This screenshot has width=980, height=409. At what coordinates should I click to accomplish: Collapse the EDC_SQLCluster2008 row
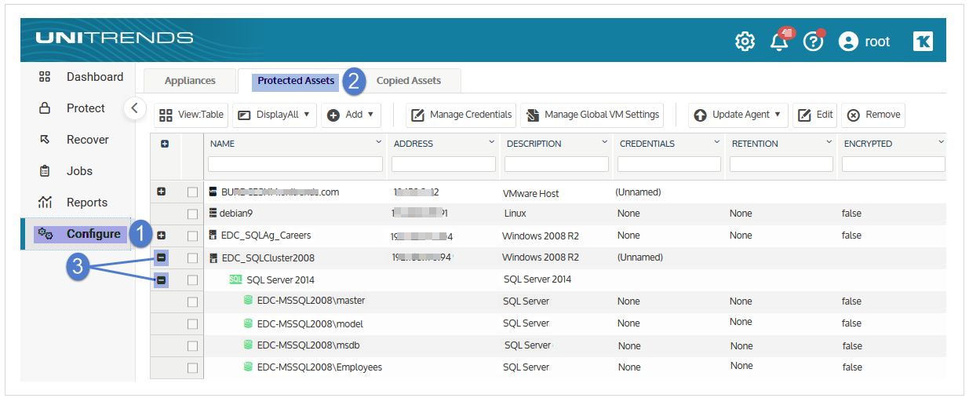pyautogui.click(x=161, y=257)
